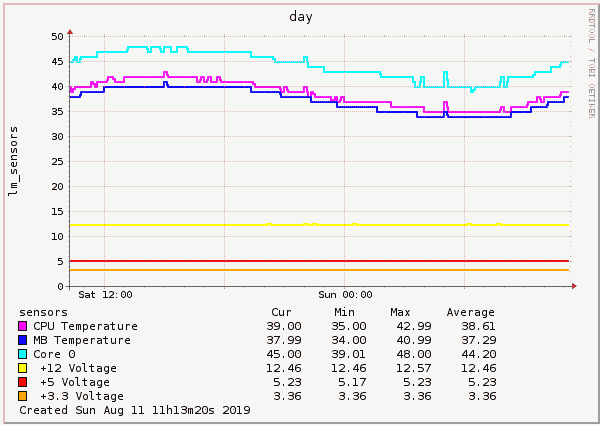Click the 'CPU Temperature' legend label

[x=85, y=326]
